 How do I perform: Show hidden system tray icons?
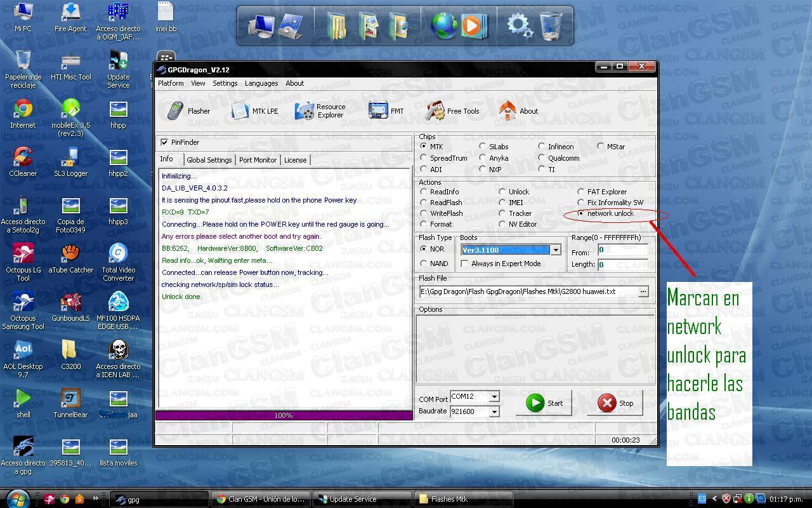pyautogui.click(x=715, y=499)
